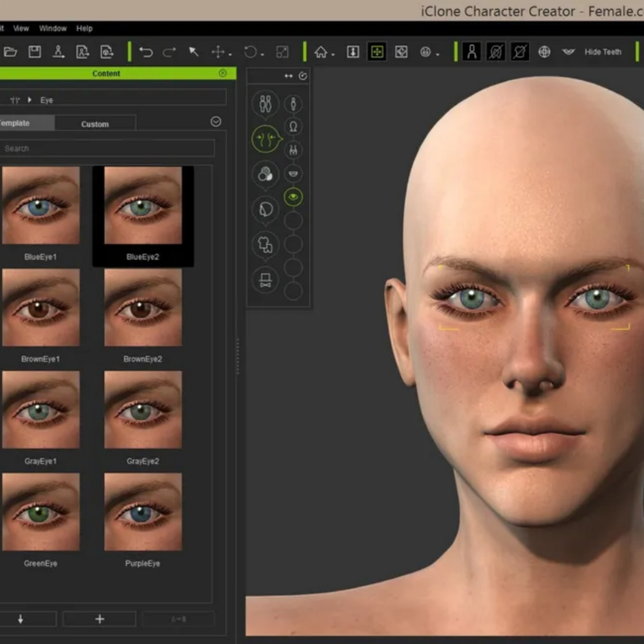Open the move tool dropdown arrow
Viewport: 644px width, 644px height.
pos(230,54)
